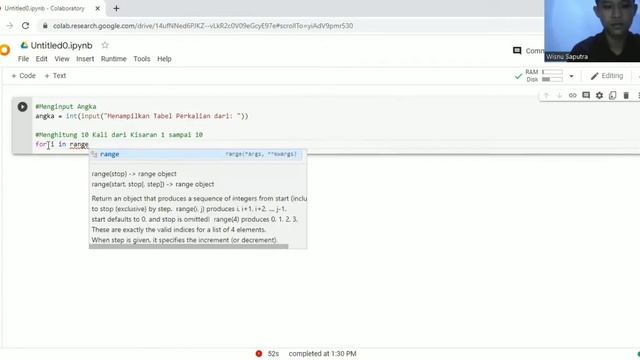Screen dimensions: 640x360
Task: Click the Google Drive file icon
Action: pyautogui.click(x=24, y=45)
